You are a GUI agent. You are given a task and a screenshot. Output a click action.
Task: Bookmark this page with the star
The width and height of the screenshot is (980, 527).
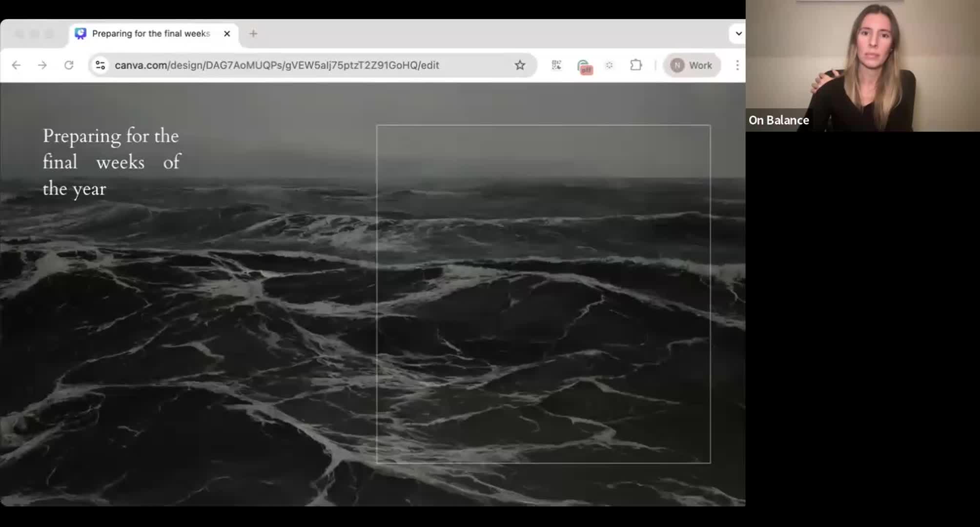[x=520, y=65]
